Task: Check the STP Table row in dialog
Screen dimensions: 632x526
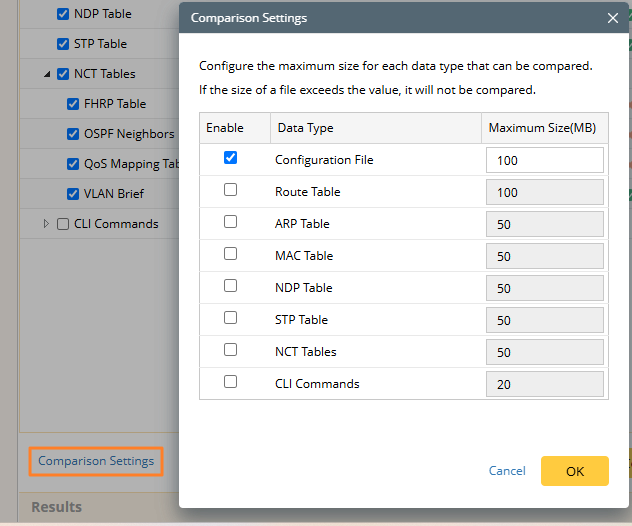Action: pyautogui.click(x=231, y=318)
